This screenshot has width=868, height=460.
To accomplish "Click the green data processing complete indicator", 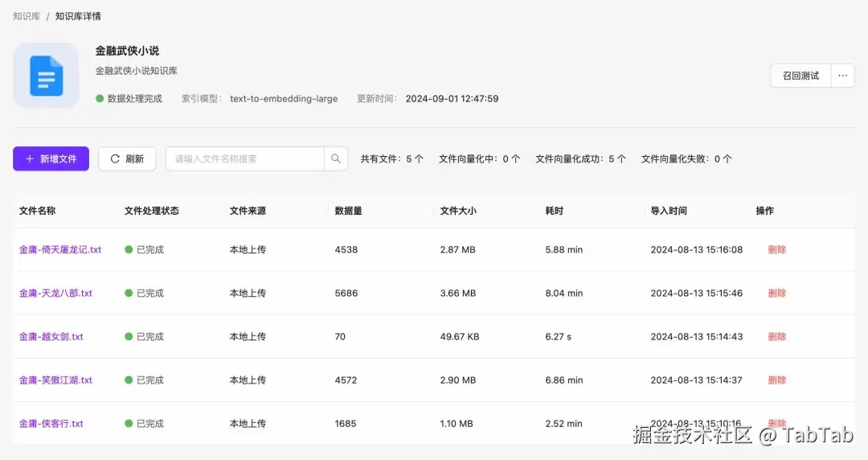I will [x=100, y=99].
